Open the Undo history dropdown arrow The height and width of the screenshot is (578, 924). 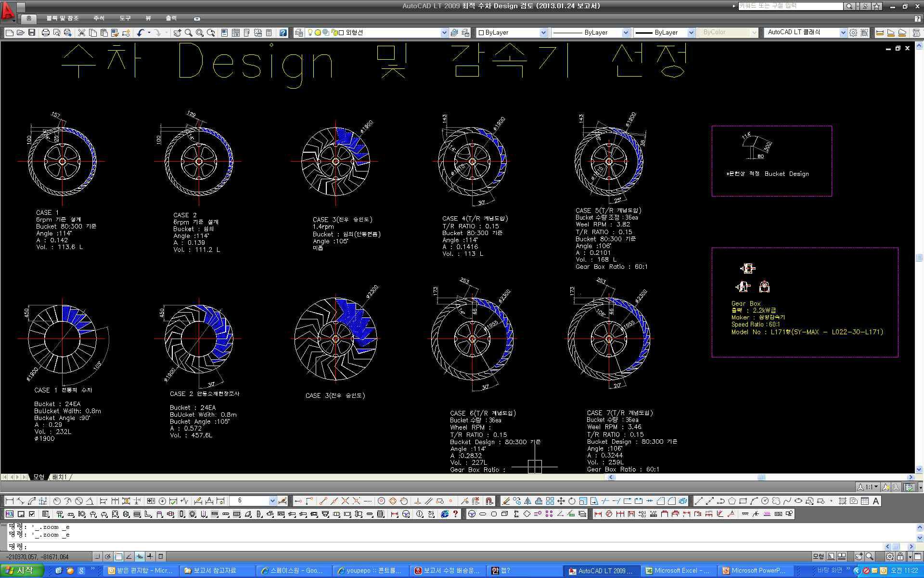149,33
